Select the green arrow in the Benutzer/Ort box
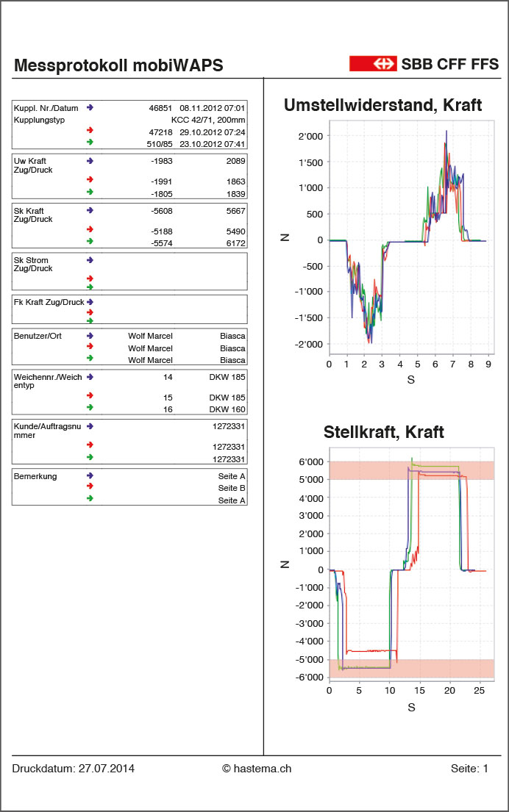 90,359
